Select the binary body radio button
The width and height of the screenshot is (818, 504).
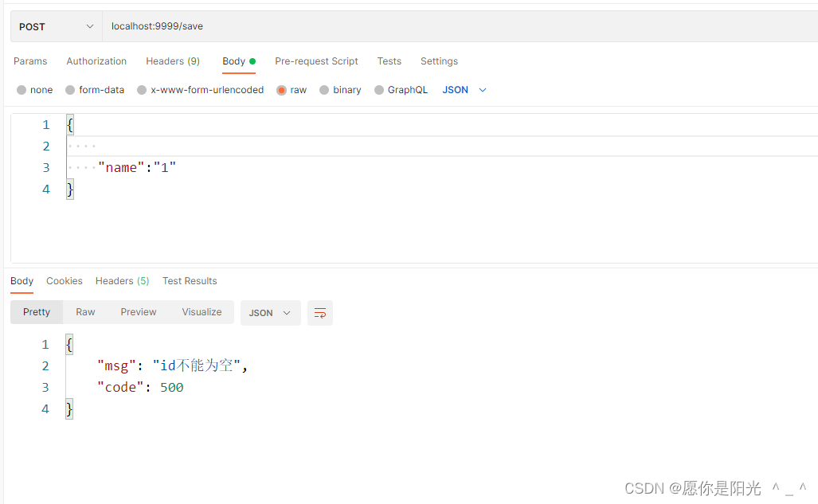pyautogui.click(x=324, y=90)
